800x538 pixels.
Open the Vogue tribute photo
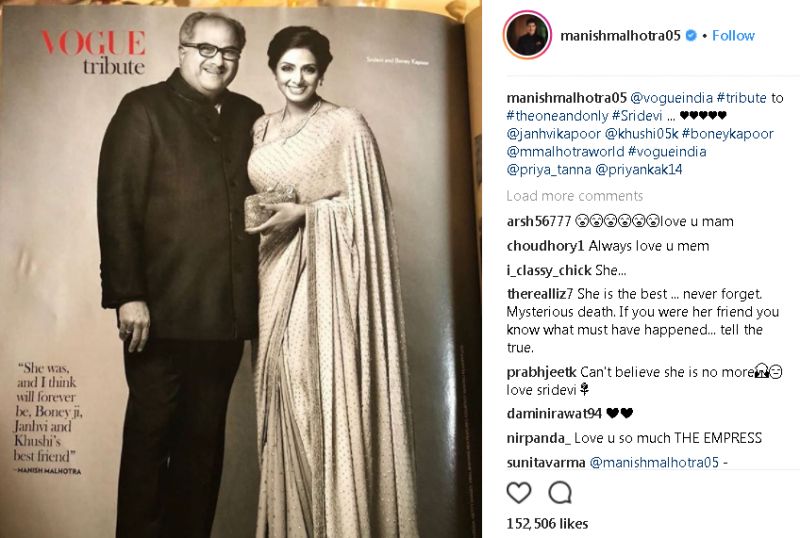coord(241,269)
